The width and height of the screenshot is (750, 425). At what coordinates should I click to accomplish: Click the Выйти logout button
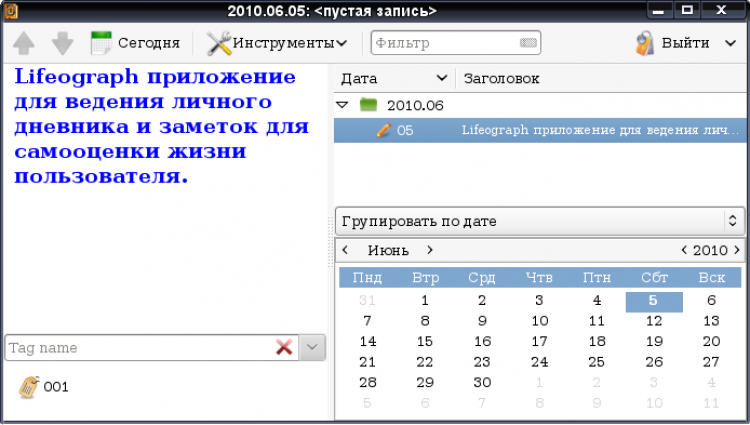click(x=672, y=43)
